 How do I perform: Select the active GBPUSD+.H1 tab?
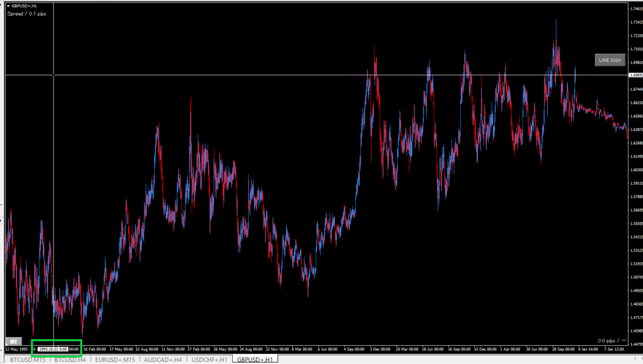pyautogui.click(x=254, y=359)
